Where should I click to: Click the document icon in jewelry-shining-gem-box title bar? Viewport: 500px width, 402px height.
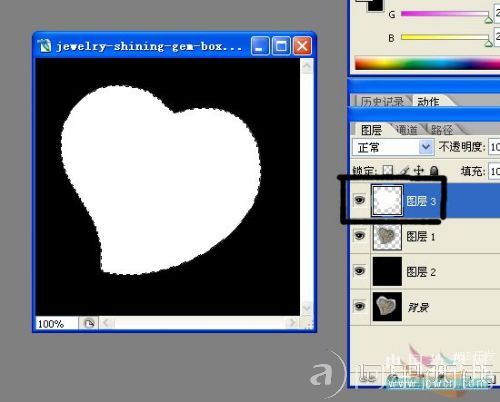[x=44, y=45]
